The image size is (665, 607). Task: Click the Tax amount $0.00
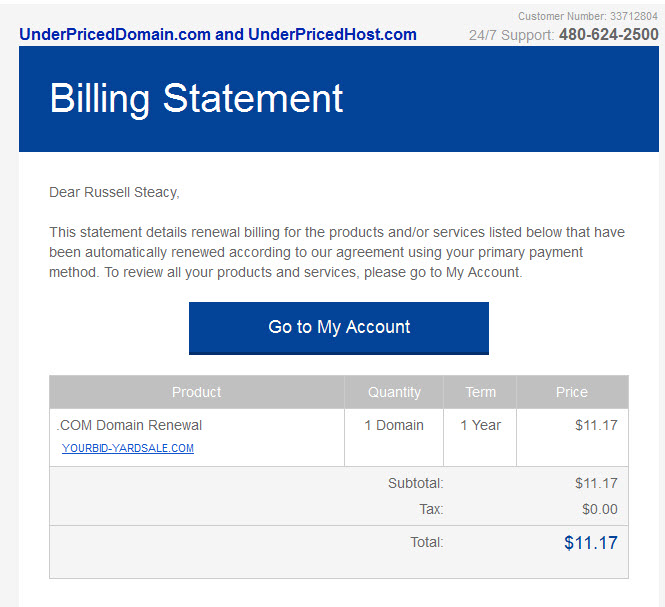599,509
